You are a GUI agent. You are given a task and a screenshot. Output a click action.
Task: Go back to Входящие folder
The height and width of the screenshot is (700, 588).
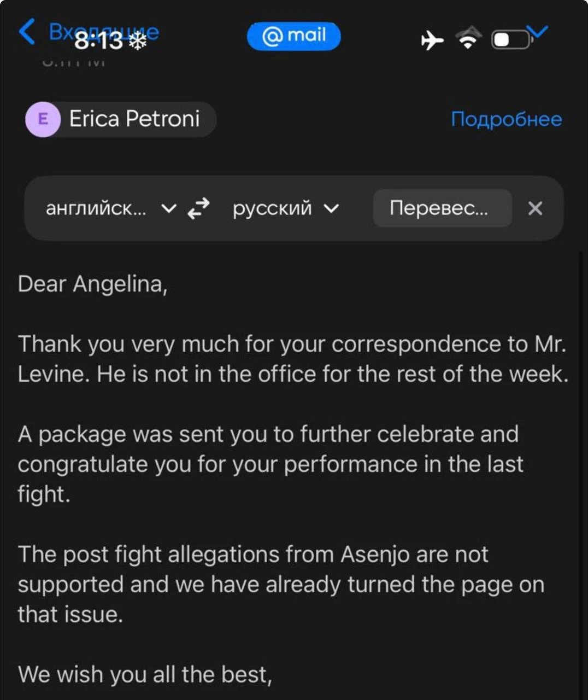(x=104, y=32)
